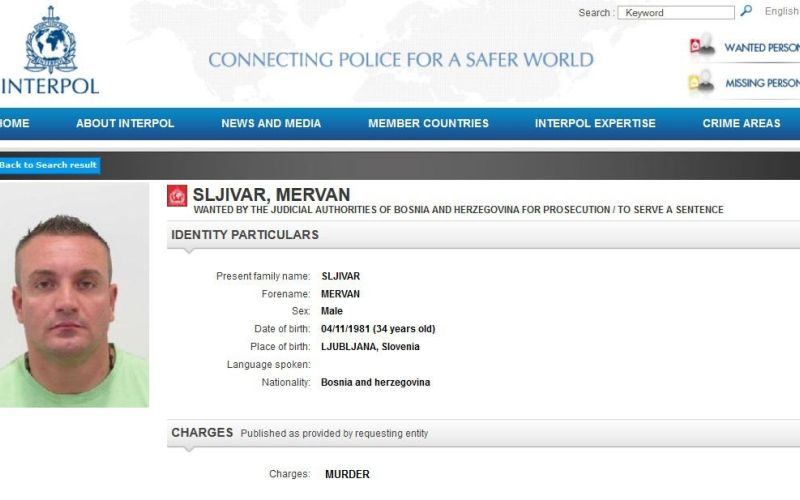
Task: Select the charge value MURDER
Action: pos(347,474)
